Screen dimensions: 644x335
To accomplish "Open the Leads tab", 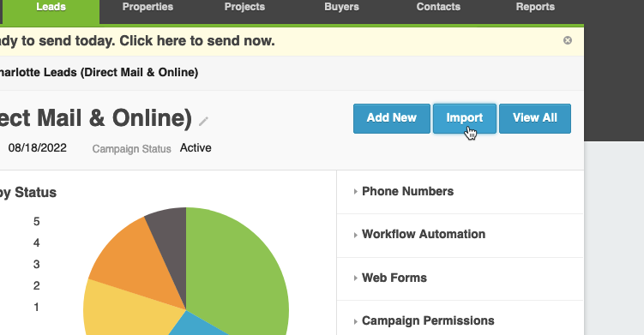I will 51,7.
